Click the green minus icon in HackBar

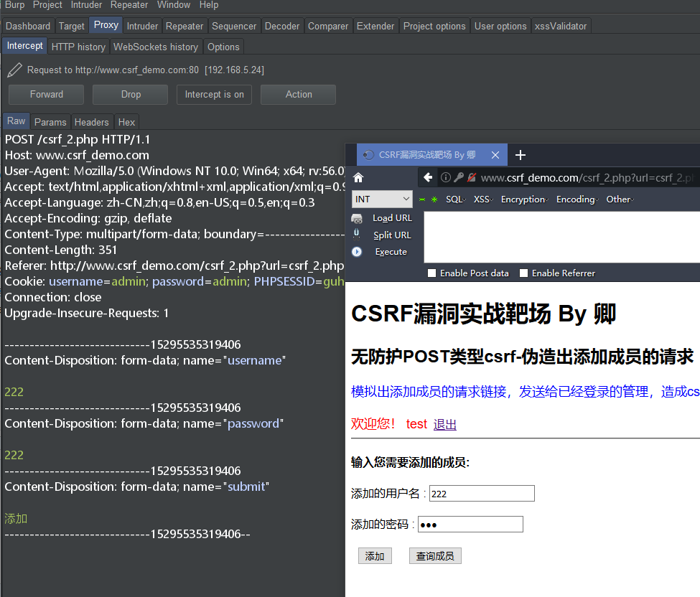[422, 199]
